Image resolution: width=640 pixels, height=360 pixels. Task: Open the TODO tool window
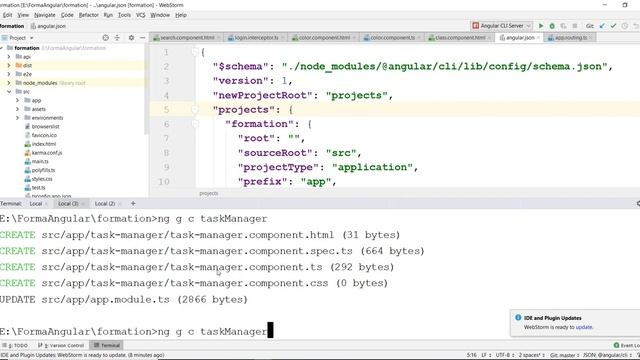coord(15,345)
